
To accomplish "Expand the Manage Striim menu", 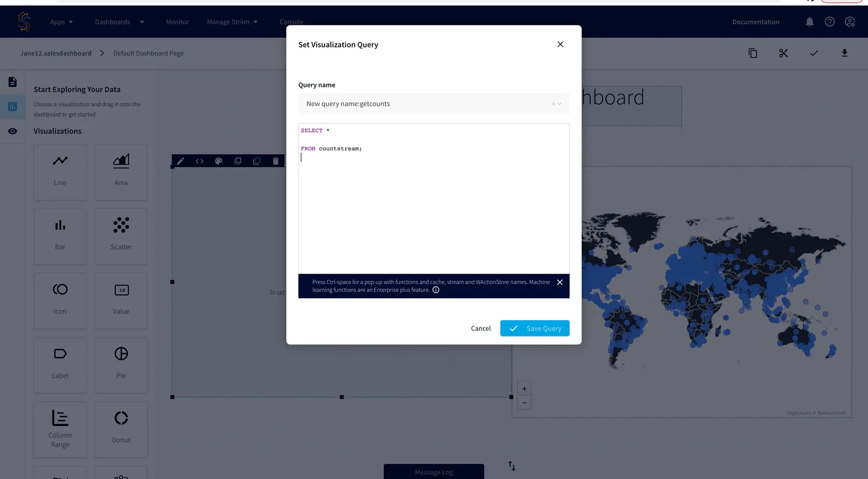I will pyautogui.click(x=232, y=22).
